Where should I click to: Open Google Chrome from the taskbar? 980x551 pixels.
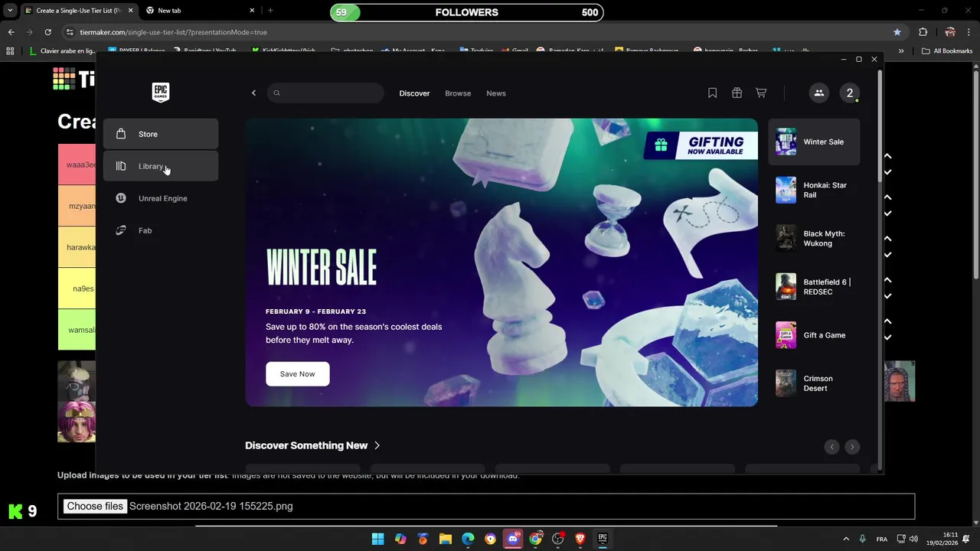point(535,539)
